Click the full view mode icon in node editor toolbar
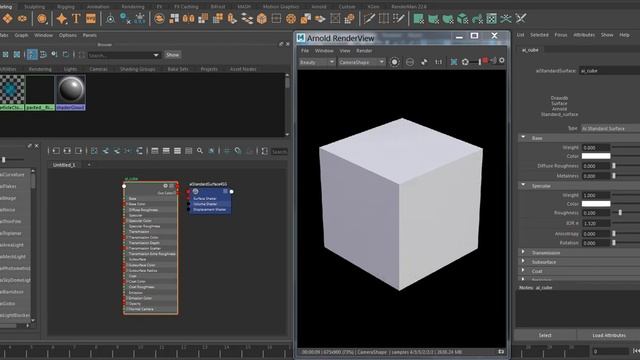Viewport: 640px width, 360px height. tap(177, 151)
